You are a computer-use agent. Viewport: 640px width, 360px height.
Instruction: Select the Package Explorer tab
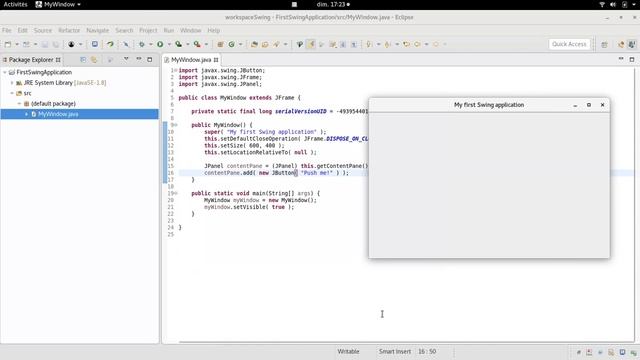[x=31, y=60]
